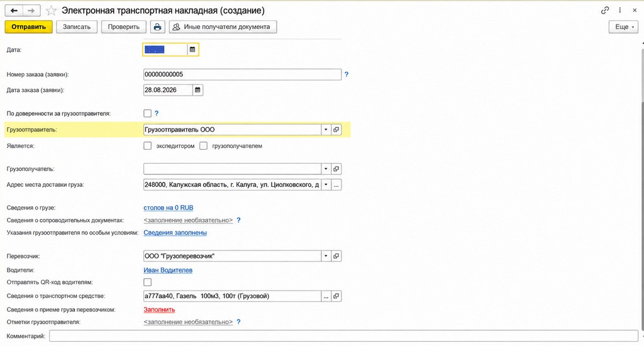Image resolution: width=644 pixels, height=346 pixels.
Task: Run the Проверить validation button
Action: [x=124, y=26]
